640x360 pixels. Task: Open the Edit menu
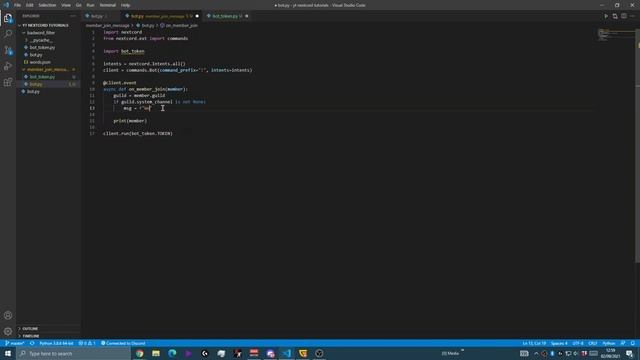pos(30,5)
